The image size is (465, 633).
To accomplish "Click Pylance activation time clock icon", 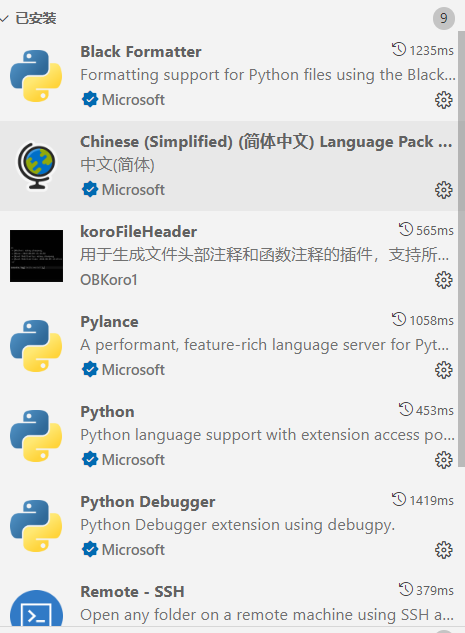I will click(x=399, y=319).
